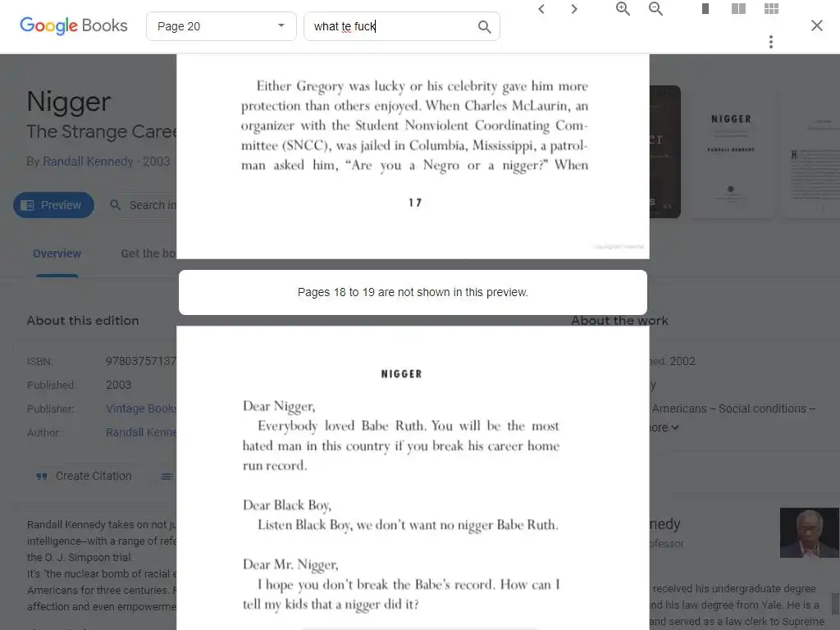Select the Get the book tab
Viewport: 840px width, 630px height.
148,253
